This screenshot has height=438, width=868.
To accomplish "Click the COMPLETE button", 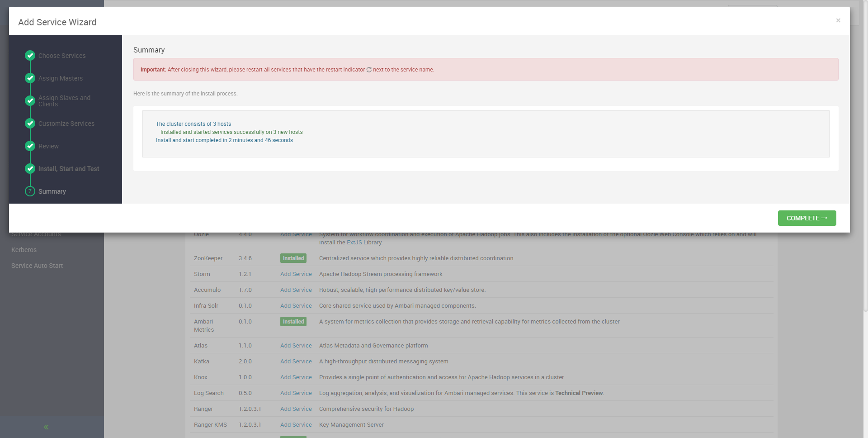I will click(807, 218).
